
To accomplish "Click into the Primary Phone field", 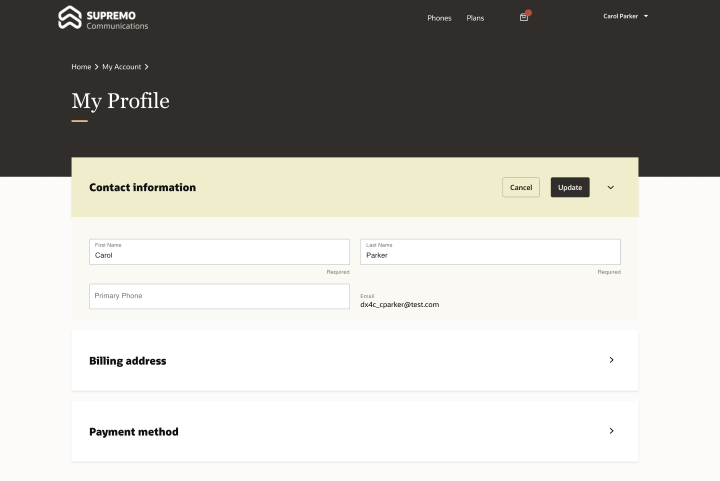I will pyautogui.click(x=219, y=296).
